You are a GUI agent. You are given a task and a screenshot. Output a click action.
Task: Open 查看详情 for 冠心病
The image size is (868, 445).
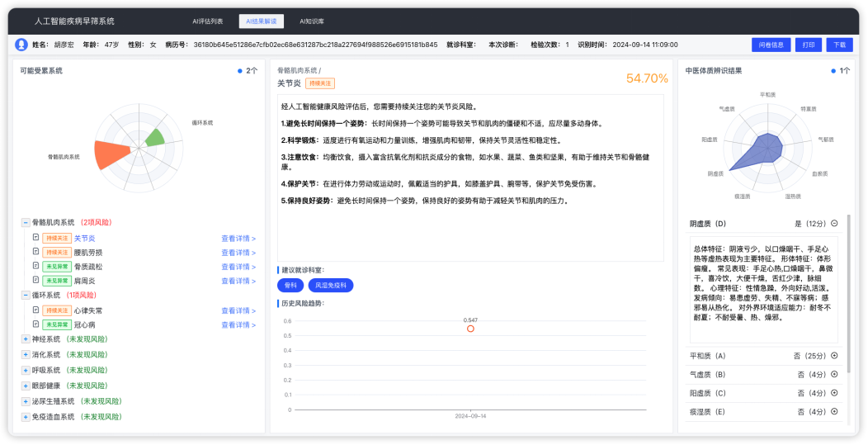coord(238,324)
